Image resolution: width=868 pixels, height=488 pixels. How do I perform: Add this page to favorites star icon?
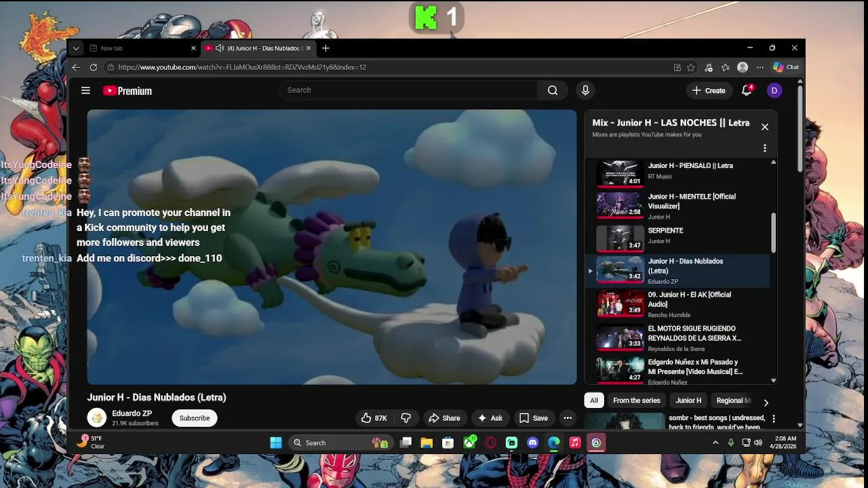[x=691, y=67]
